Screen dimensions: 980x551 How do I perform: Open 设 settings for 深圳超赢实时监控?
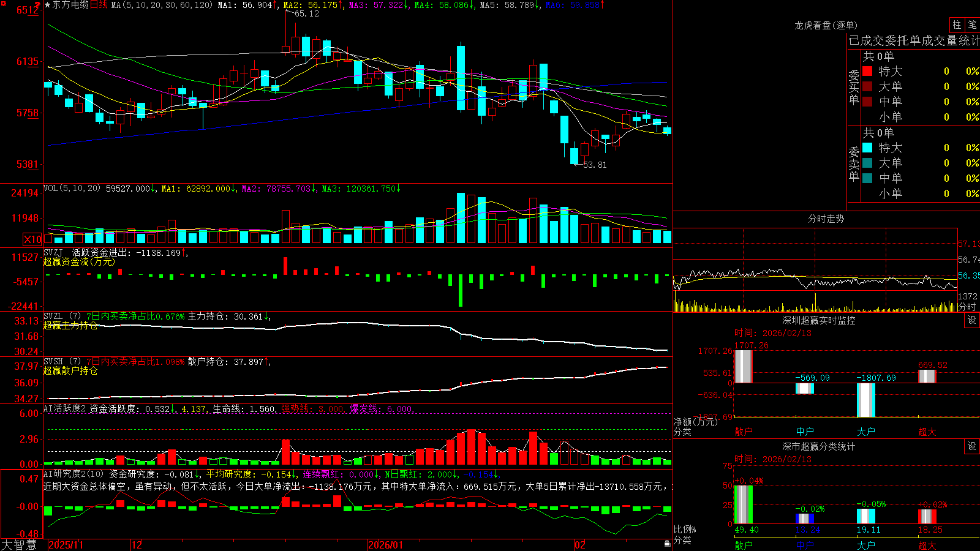pyautogui.click(x=972, y=320)
